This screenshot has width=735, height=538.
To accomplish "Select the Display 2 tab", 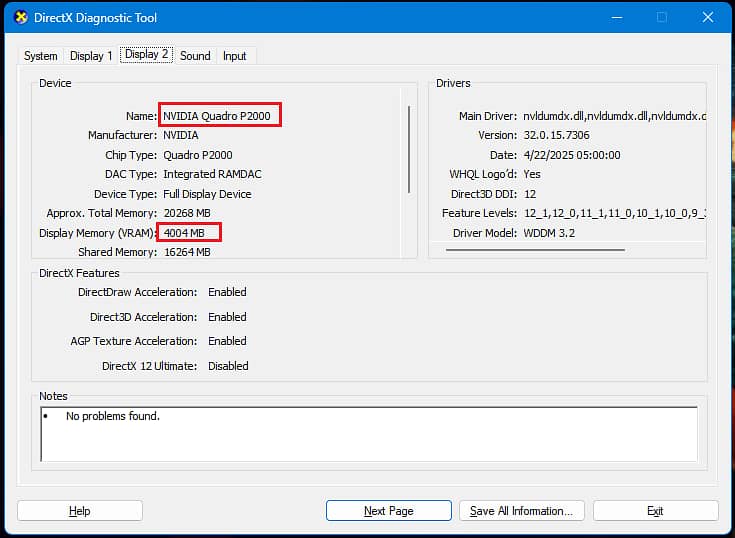I will [146, 54].
